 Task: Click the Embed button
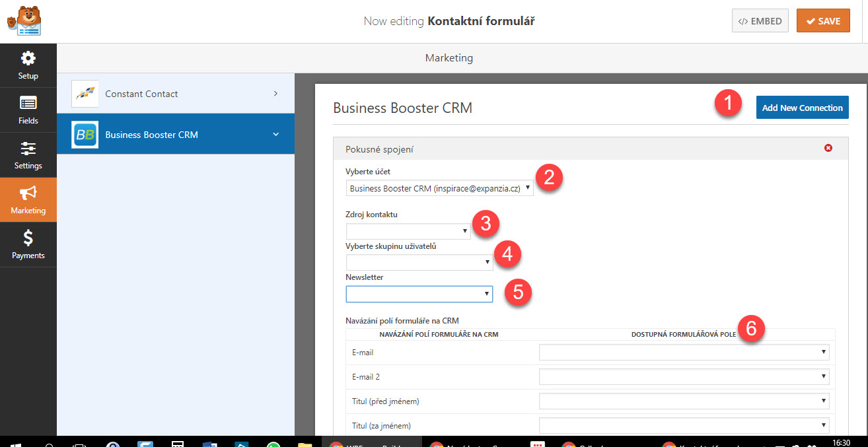[760, 21]
